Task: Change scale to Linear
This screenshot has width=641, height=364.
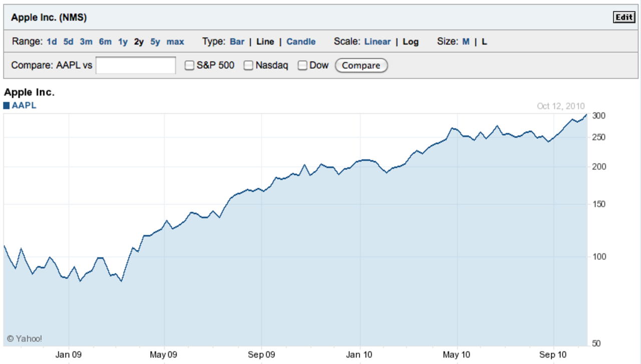Action: [377, 42]
